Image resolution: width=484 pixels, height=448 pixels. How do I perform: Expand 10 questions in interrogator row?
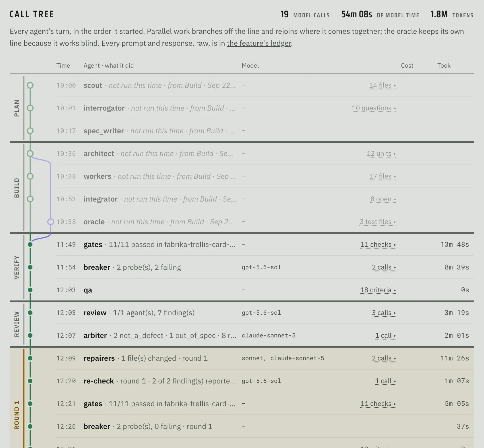click(x=374, y=108)
